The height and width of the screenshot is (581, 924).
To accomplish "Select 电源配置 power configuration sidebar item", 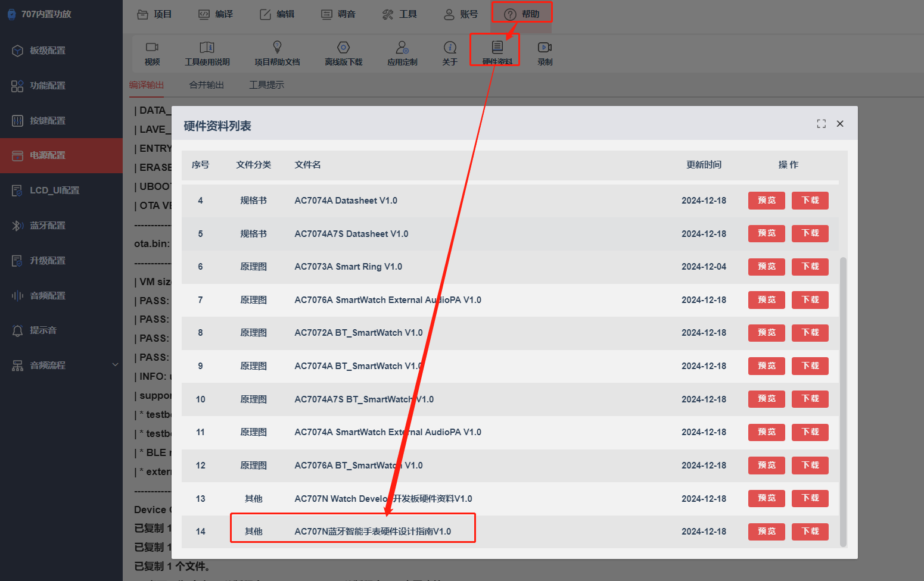I will pos(61,155).
